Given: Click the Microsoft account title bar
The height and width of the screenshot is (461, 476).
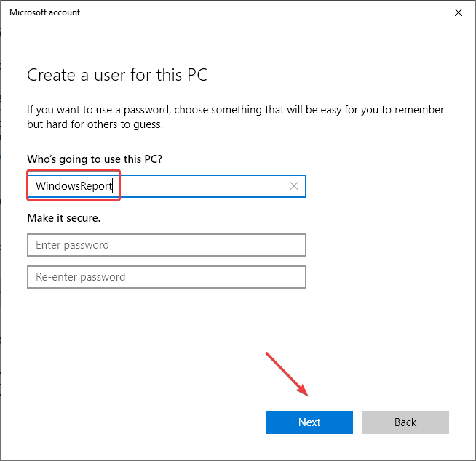Looking at the screenshot, I should [x=218, y=12].
